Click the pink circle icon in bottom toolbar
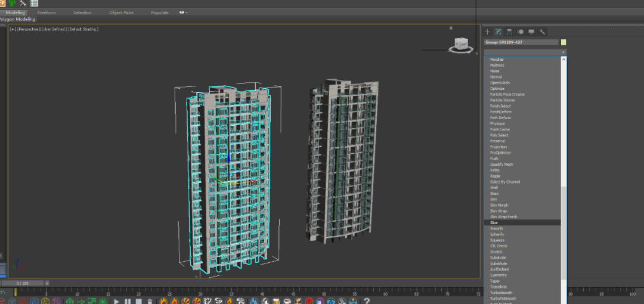 [x=56, y=302]
